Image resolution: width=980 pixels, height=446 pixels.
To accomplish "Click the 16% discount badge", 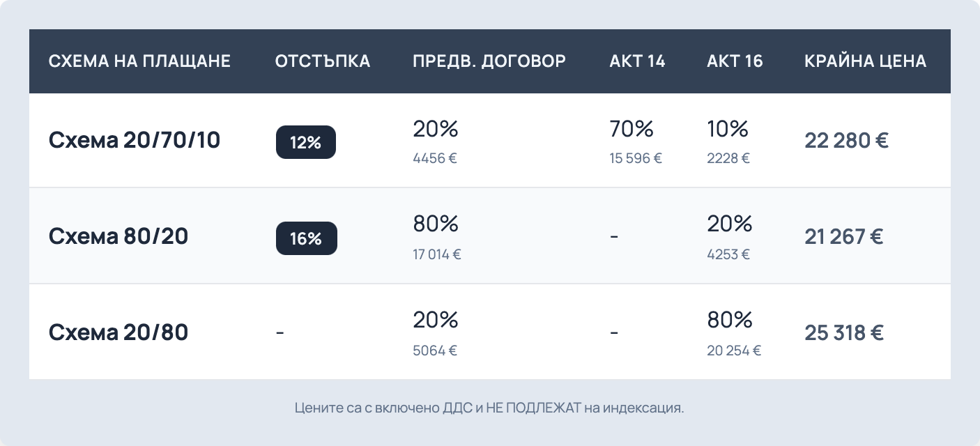I will (306, 238).
